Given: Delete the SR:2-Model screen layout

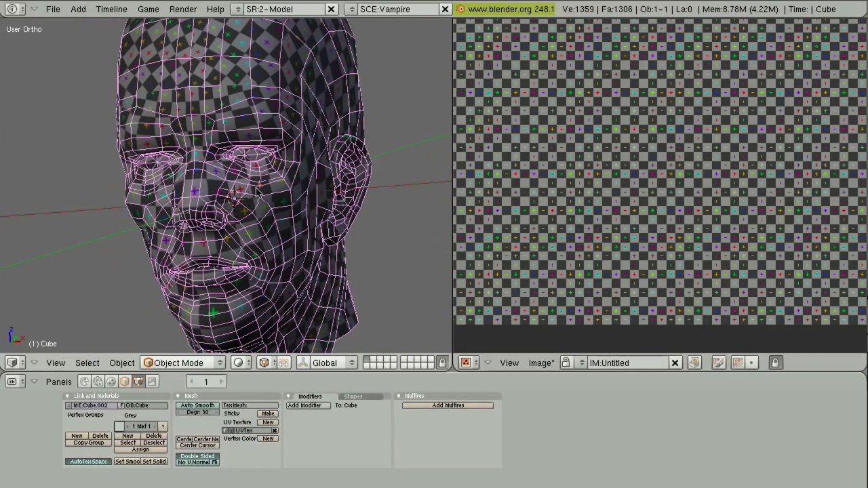Looking at the screenshot, I should pos(331,9).
